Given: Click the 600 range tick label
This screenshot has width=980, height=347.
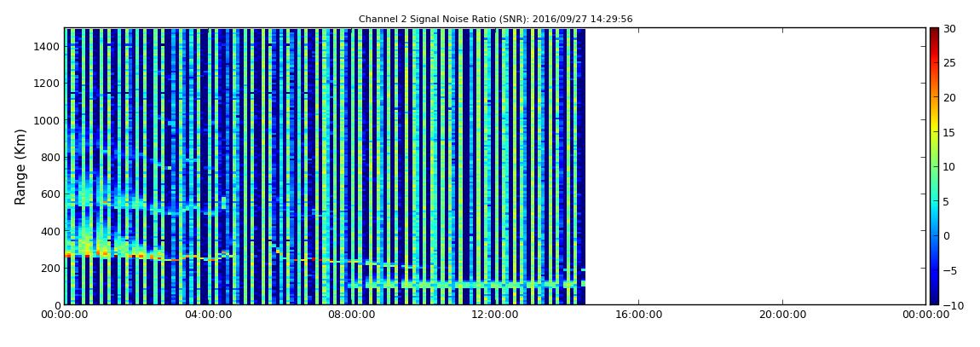Looking at the screenshot, I should (x=51, y=194).
